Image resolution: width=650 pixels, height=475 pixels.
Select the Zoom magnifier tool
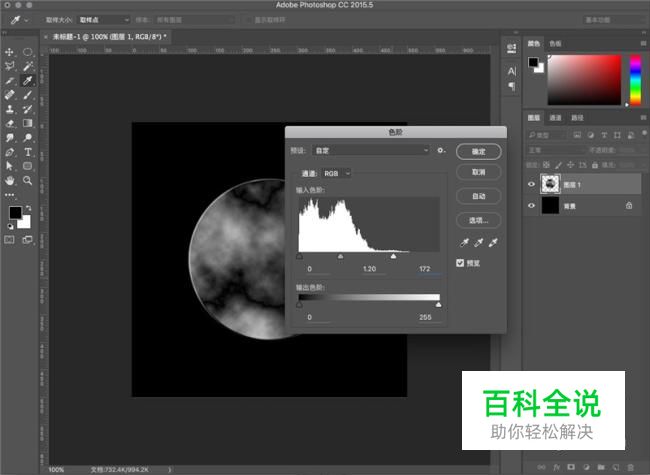coord(27,180)
